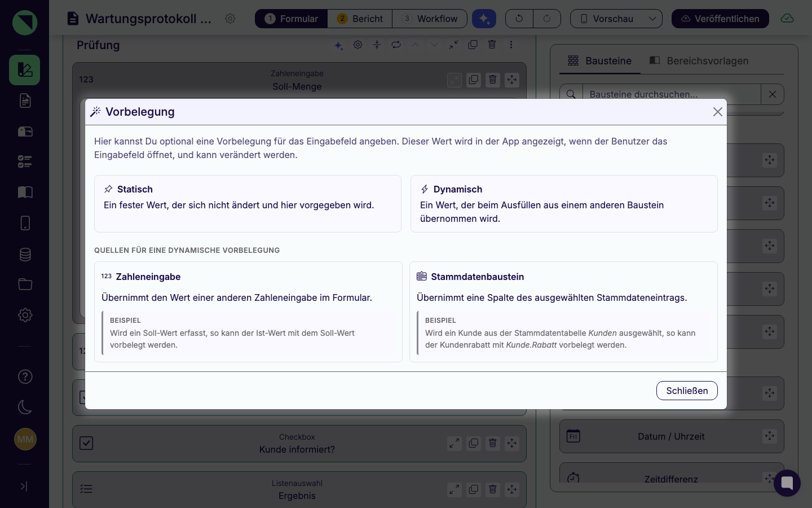Open the checklist sidebar icon
Screen dimensions: 812x508
pyautogui.click(x=25, y=162)
